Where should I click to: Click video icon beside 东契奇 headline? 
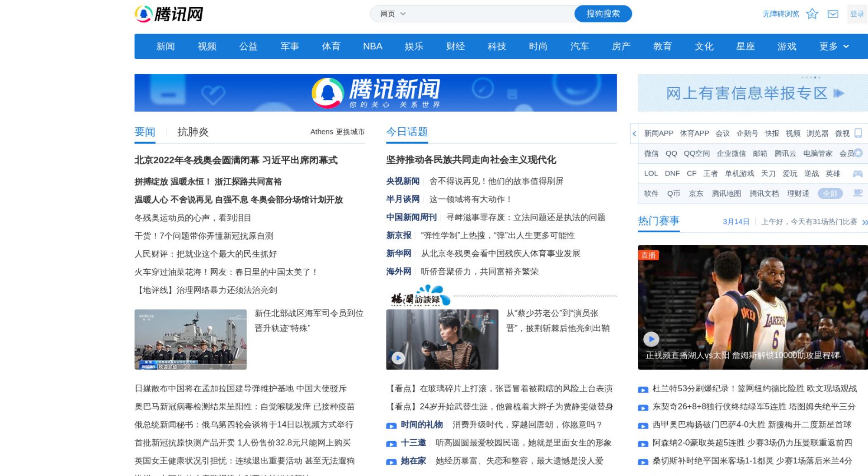pos(643,408)
